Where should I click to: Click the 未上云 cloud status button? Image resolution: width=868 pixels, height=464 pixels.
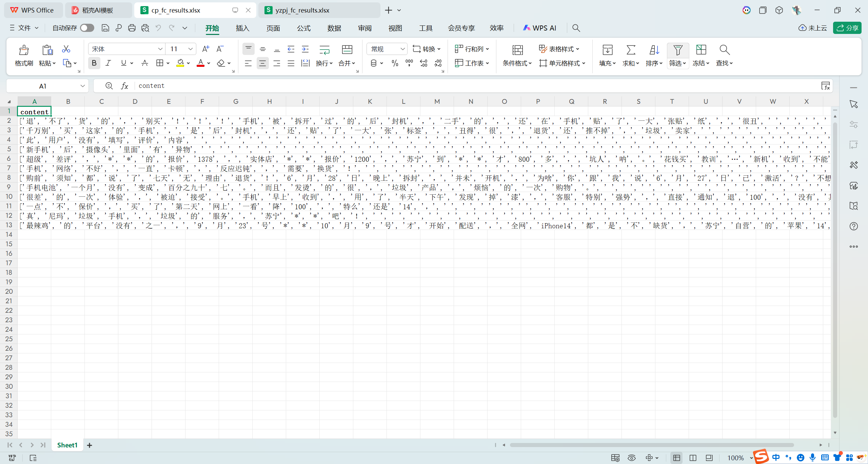[x=812, y=28]
